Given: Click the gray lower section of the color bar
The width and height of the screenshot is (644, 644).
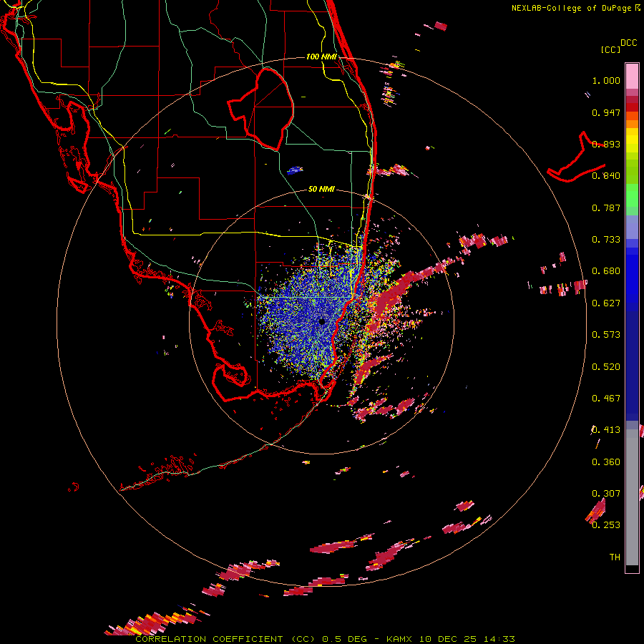Looking at the screenshot, I should (x=632, y=497).
